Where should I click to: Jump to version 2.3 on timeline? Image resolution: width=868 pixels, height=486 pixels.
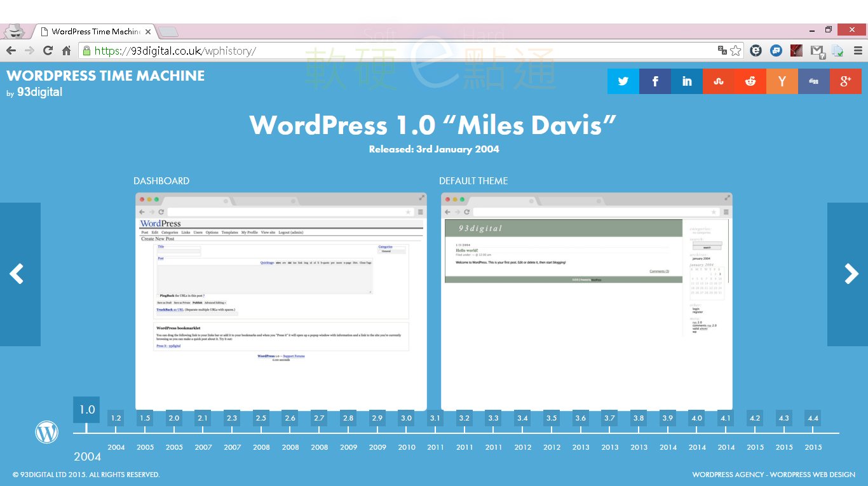tap(232, 418)
